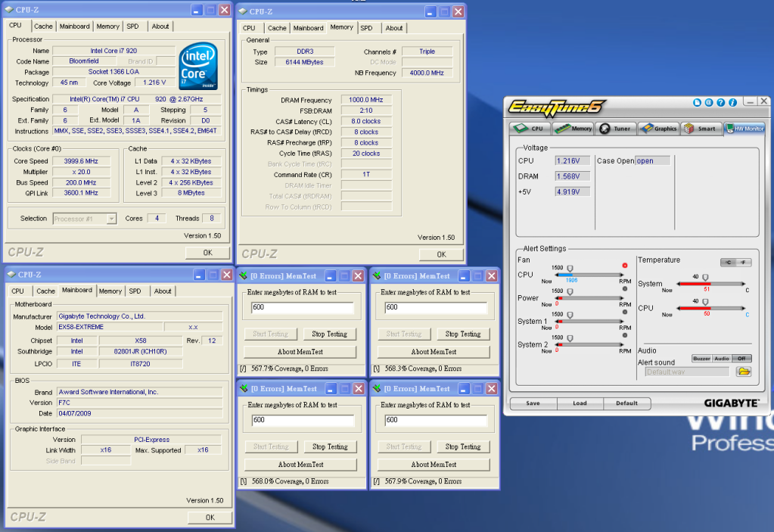The height and width of the screenshot is (532, 774).
Task: Click the '3999.6 MHz' core speed value
Action: [81, 161]
